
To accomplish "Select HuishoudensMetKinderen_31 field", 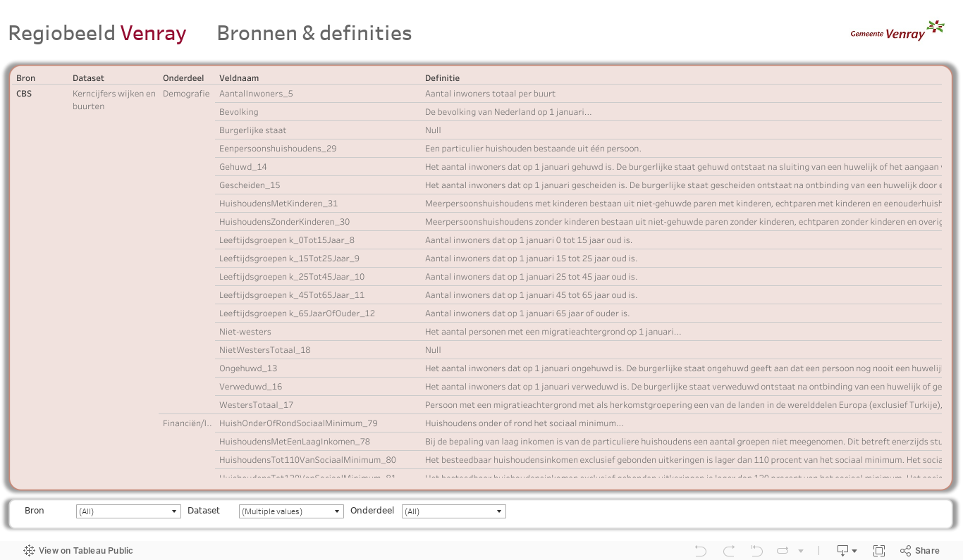I will click(278, 204).
